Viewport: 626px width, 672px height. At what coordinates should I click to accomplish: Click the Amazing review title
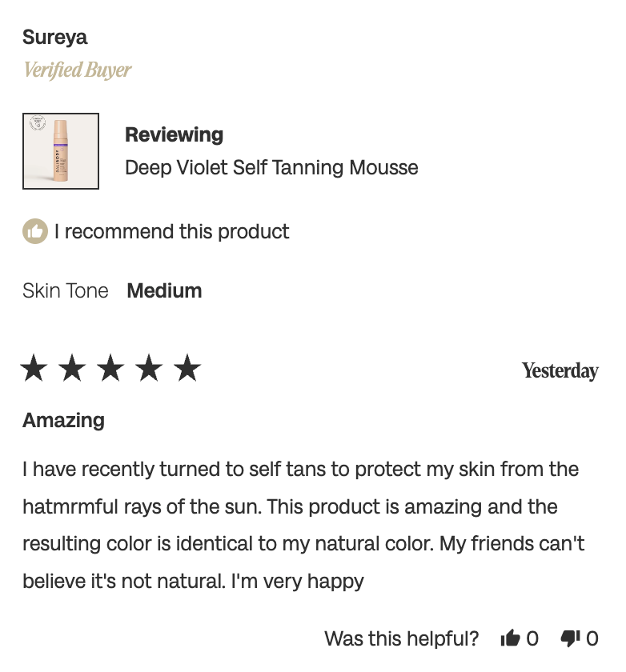pos(63,421)
